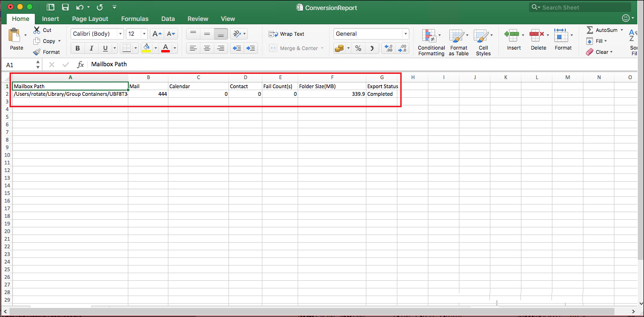The height and width of the screenshot is (317, 644).
Task: Decrease indent in cell
Action: [x=236, y=48]
